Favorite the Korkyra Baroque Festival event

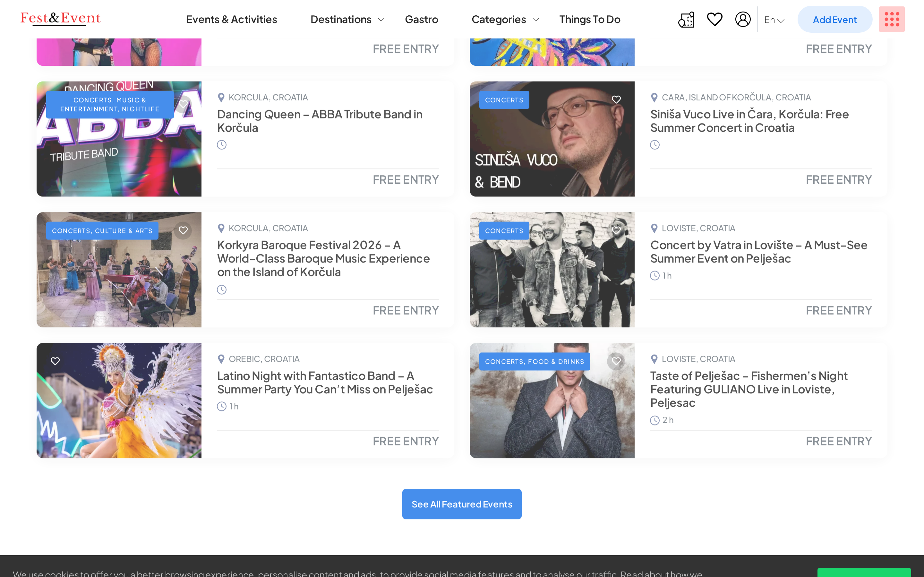tap(183, 230)
